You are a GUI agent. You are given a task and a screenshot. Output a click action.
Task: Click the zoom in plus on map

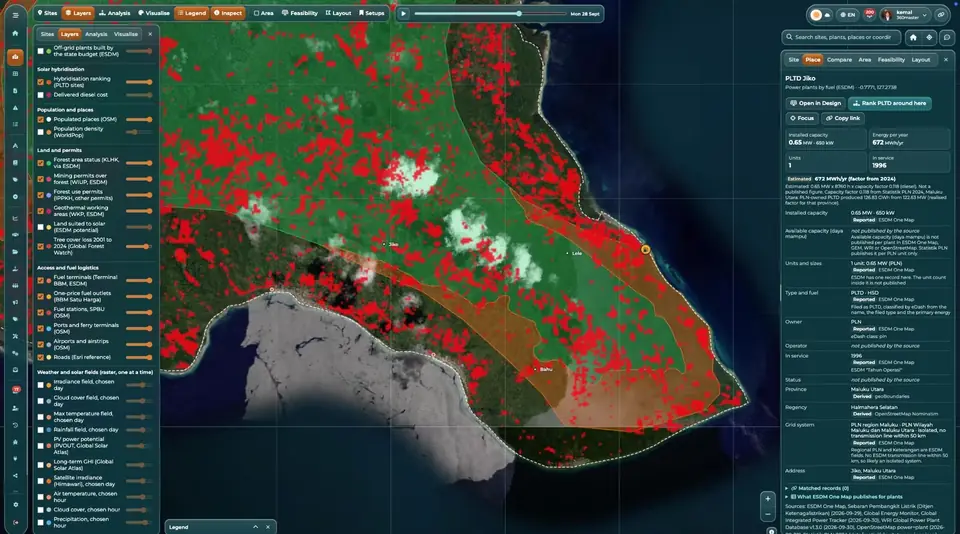click(x=768, y=498)
